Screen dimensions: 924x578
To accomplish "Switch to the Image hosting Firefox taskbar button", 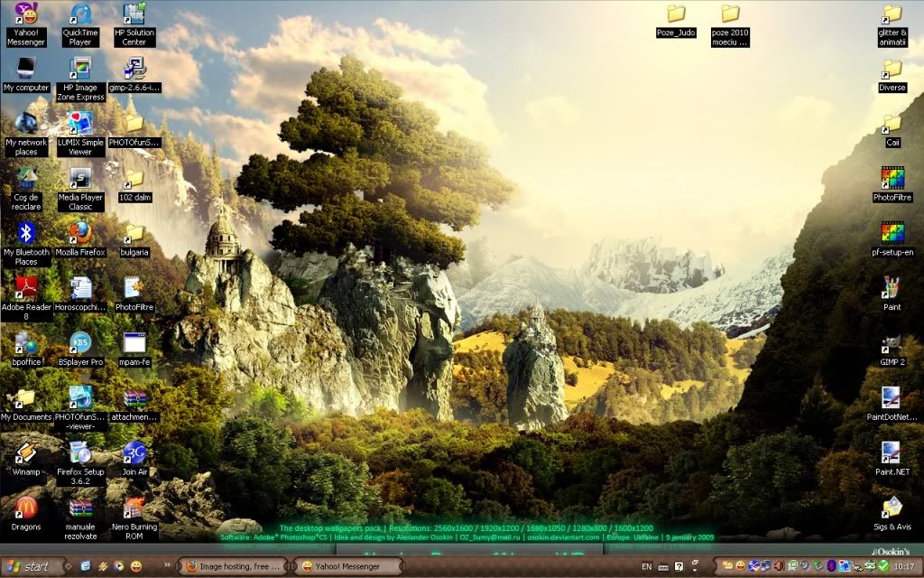I will pyautogui.click(x=235, y=567).
